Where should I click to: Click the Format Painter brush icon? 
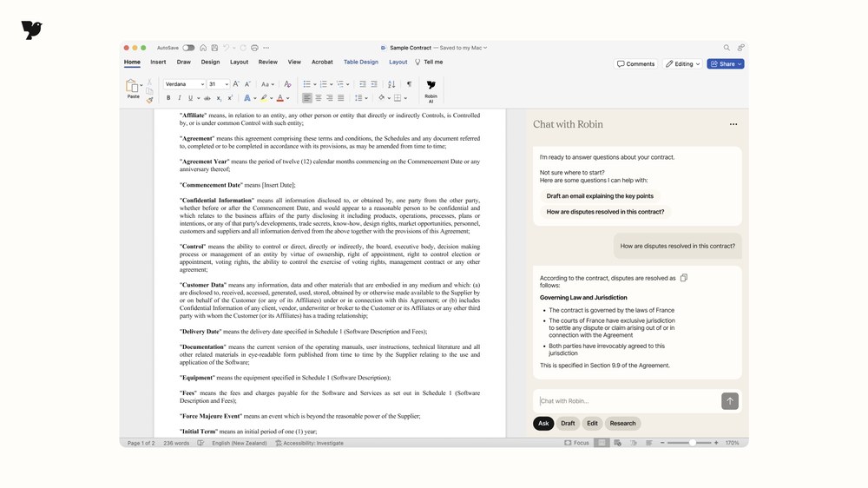(149, 100)
